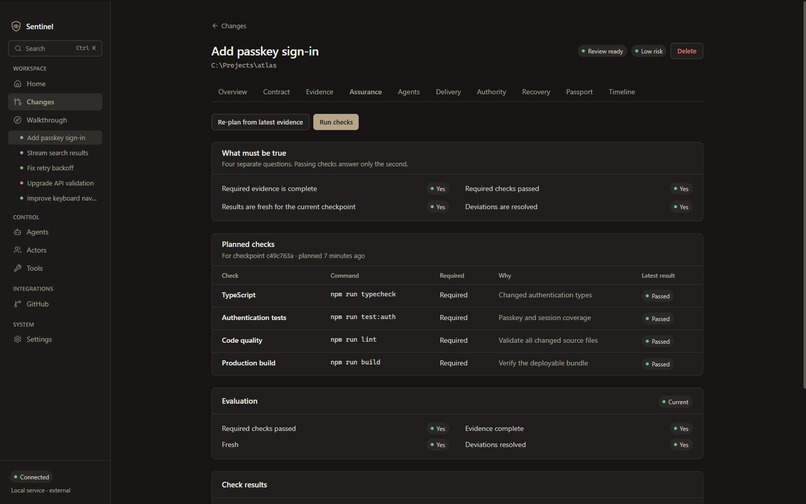Open the GitHub integration
This screenshot has height=504, width=806.
(55, 304)
